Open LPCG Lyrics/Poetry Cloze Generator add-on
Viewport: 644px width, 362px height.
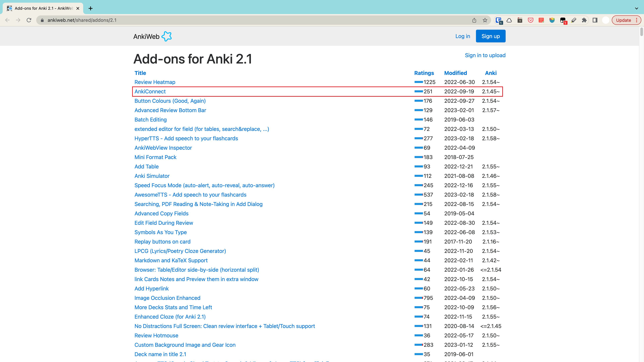tap(180, 251)
